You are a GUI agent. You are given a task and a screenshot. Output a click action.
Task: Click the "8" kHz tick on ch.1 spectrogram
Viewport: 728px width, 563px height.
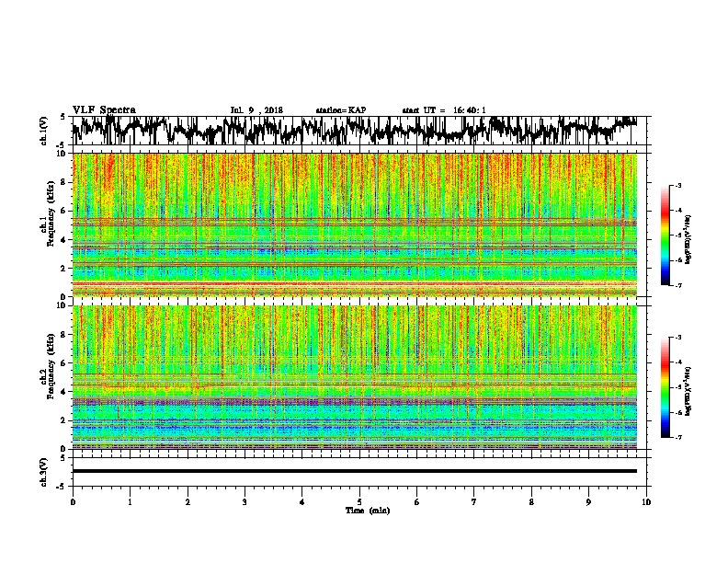click(64, 182)
